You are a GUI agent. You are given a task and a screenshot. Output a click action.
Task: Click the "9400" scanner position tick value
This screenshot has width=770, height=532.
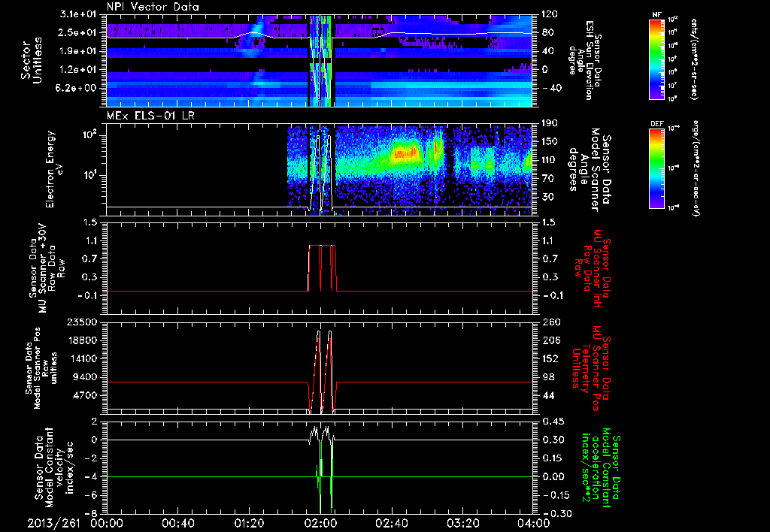[x=86, y=377]
